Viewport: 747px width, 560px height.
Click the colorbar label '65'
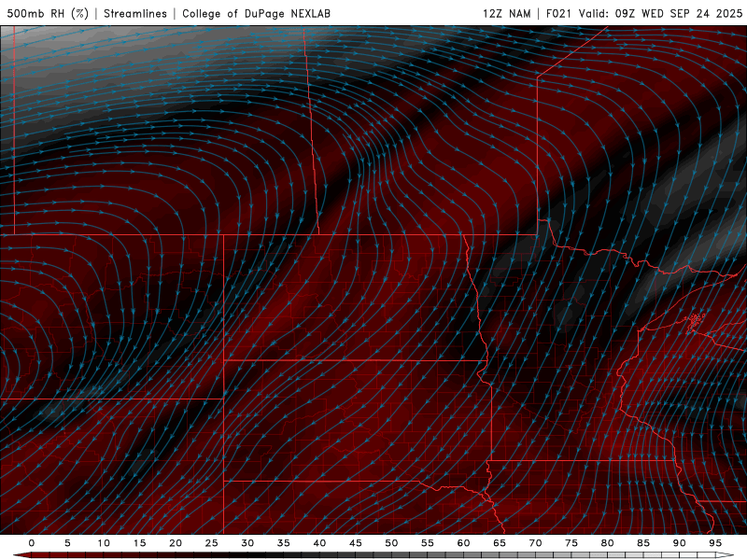coord(500,543)
